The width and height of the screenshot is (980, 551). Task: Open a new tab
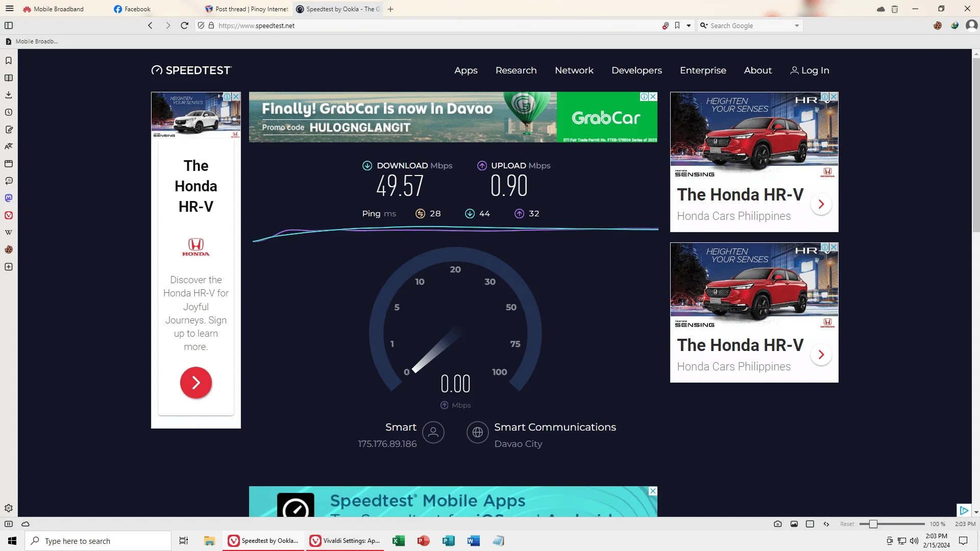390,9
